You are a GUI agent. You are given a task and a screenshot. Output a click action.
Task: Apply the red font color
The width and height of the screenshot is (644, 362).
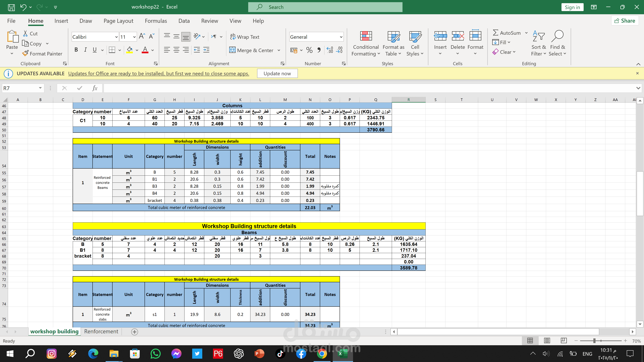pyautogui.click(x=145, y=50)
